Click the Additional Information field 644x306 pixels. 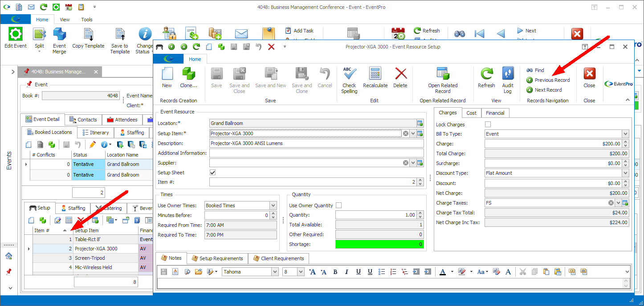[x=317, y=153]
